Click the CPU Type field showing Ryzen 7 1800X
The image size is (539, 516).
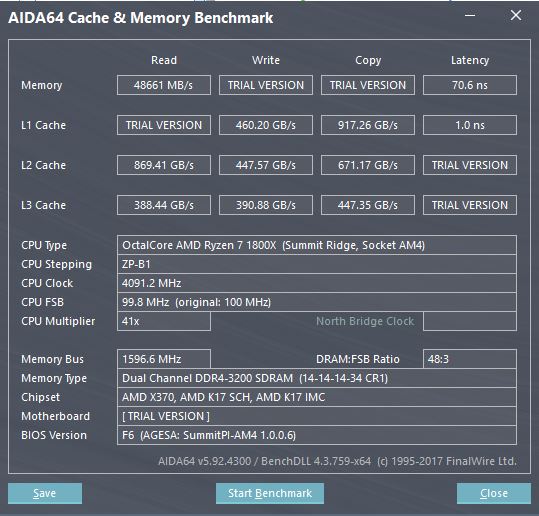(317, 245)
